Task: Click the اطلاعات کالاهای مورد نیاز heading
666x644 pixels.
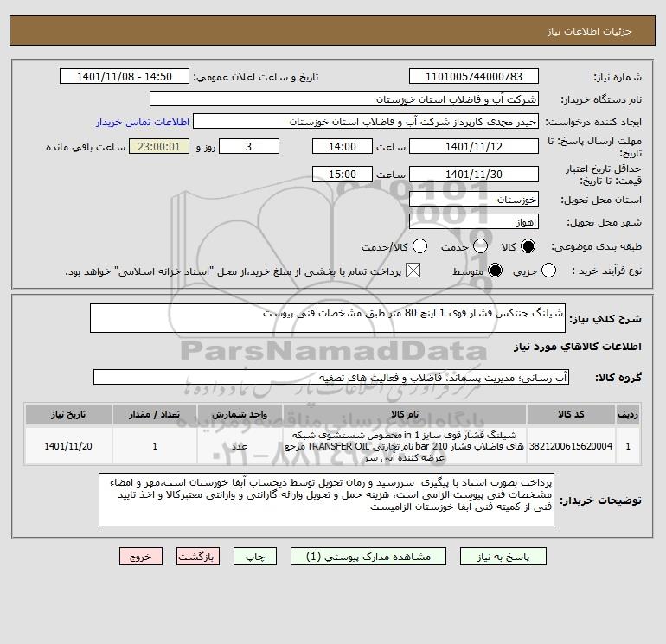Action: tap(578, 347)
